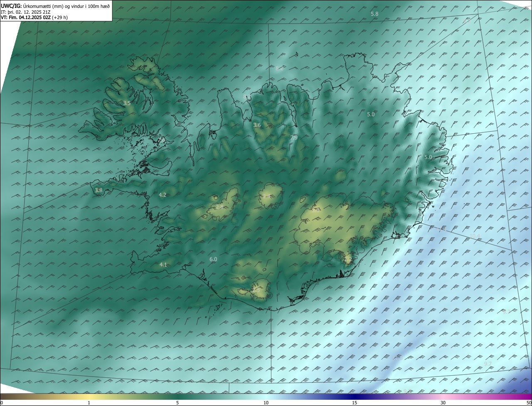The image size is (532, 406).
Task: Click the 7.9 value label
Action: 294,137
